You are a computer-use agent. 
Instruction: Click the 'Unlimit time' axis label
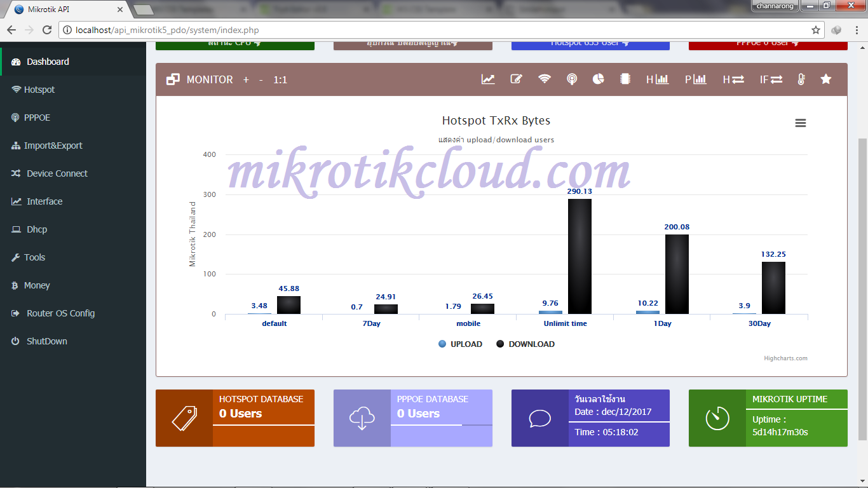tap(566, 323)
